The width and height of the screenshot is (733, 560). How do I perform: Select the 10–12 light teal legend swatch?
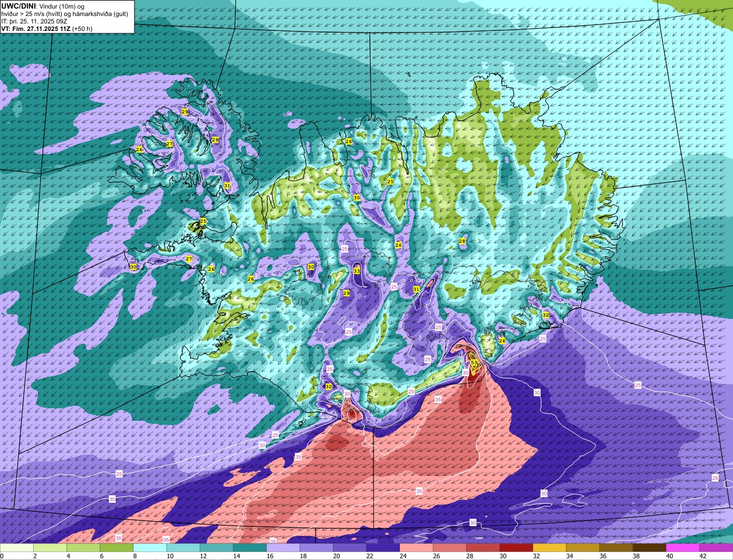[183, 548]
